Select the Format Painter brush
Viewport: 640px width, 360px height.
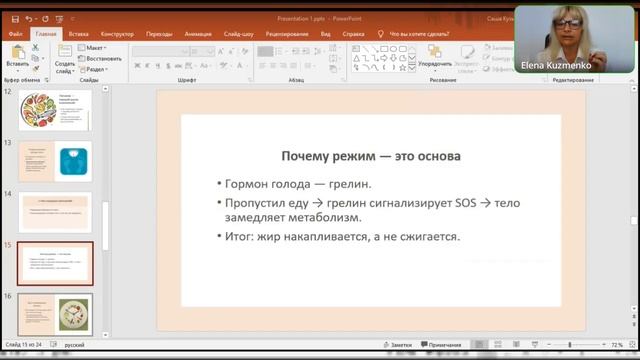click(36, 69)
